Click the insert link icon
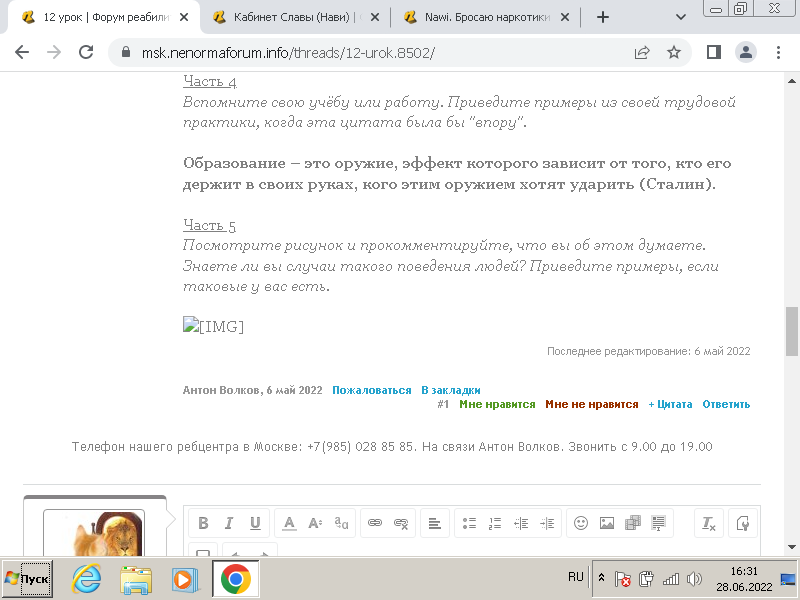 click(375, 523)
